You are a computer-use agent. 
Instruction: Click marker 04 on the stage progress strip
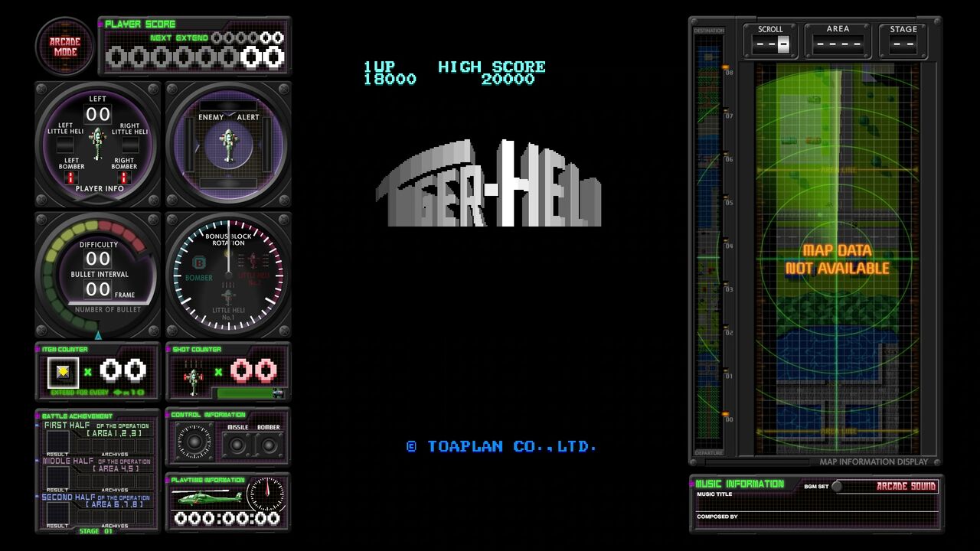click(x=729, y=246)
